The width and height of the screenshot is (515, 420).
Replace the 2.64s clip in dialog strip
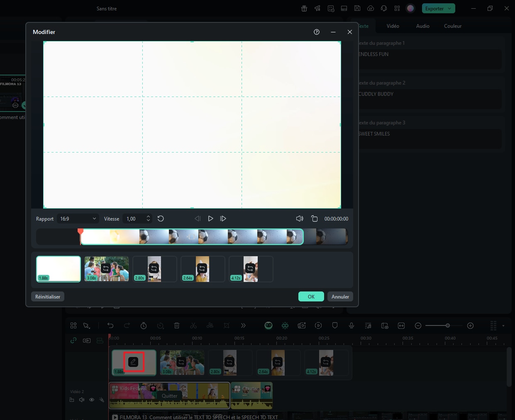(x=202, y=268)
